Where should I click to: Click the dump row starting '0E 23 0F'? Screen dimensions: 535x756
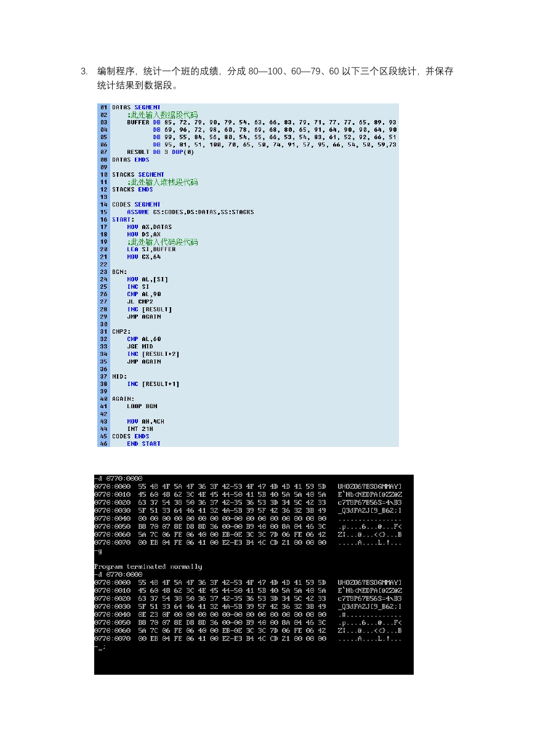point(247,615)
